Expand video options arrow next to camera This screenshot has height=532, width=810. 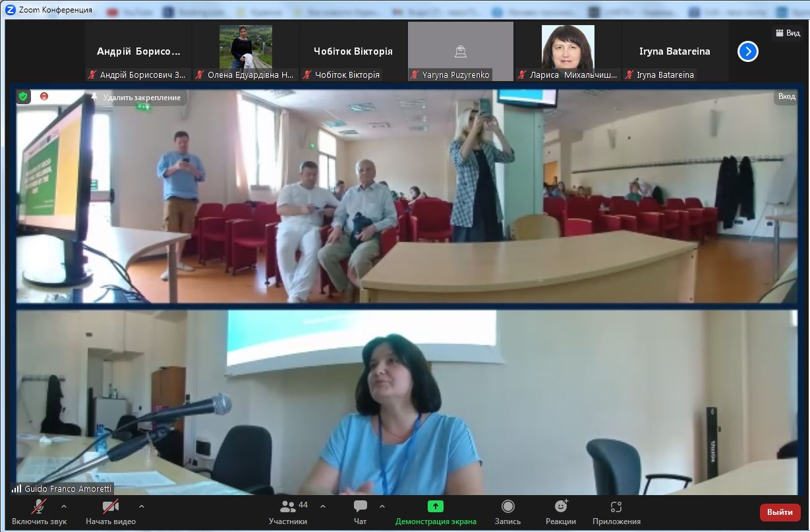[142, 506]
